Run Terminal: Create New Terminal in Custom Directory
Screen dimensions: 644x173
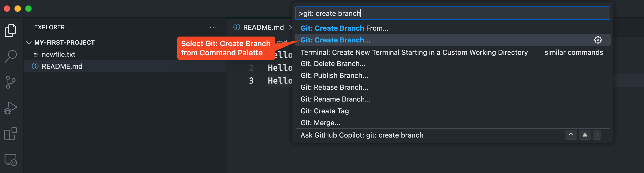pyautogui.click(x=452, y=52)
